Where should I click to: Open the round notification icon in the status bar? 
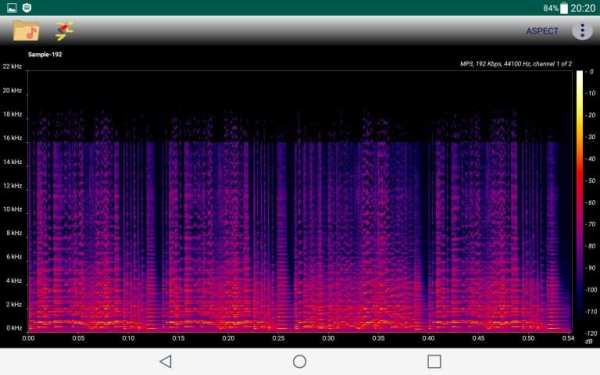click(x=27, y=8)
